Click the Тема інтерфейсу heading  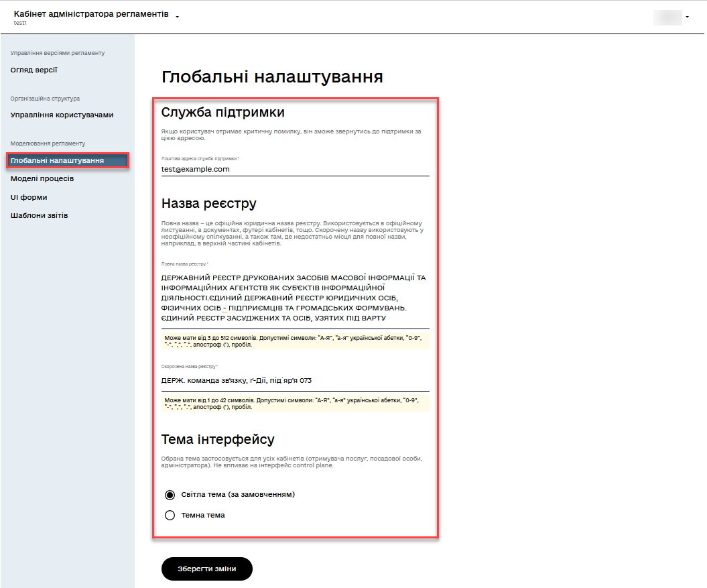218,439
